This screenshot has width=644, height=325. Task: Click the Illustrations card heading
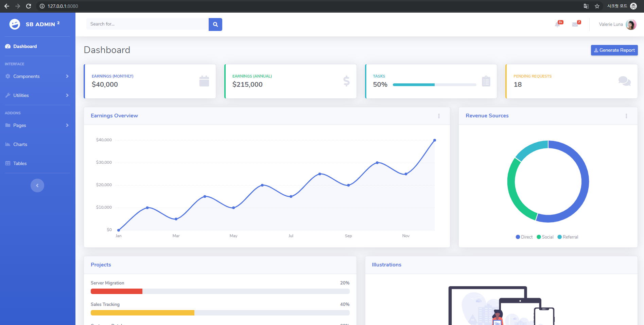click(386, 265)
